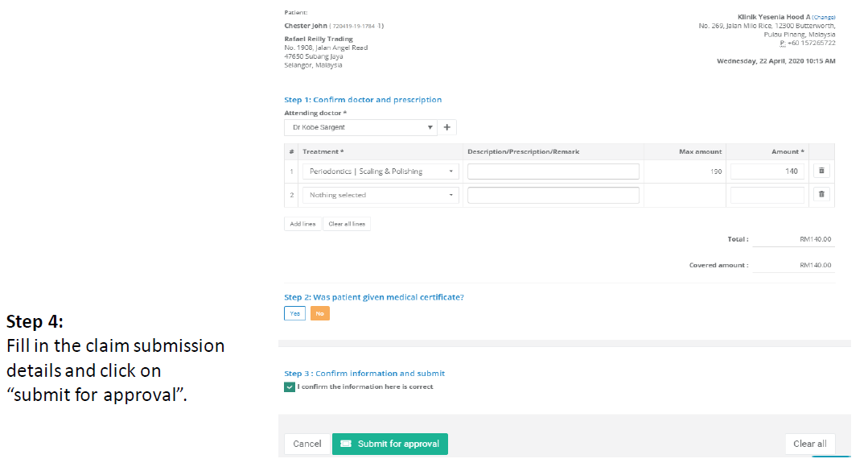Tick the confirm information is correct checkbox
The width and height of the screenshot is (868, 463).
pos(290,387)
